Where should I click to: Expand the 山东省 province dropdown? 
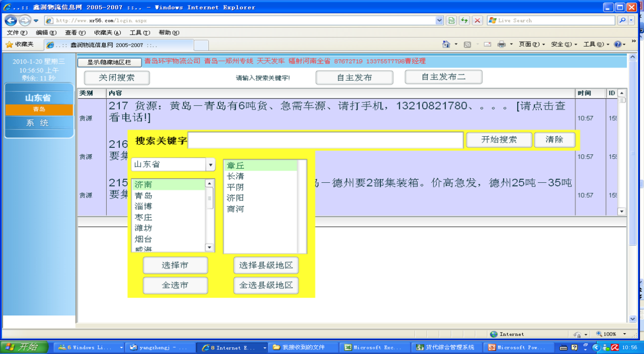(210, 165)
